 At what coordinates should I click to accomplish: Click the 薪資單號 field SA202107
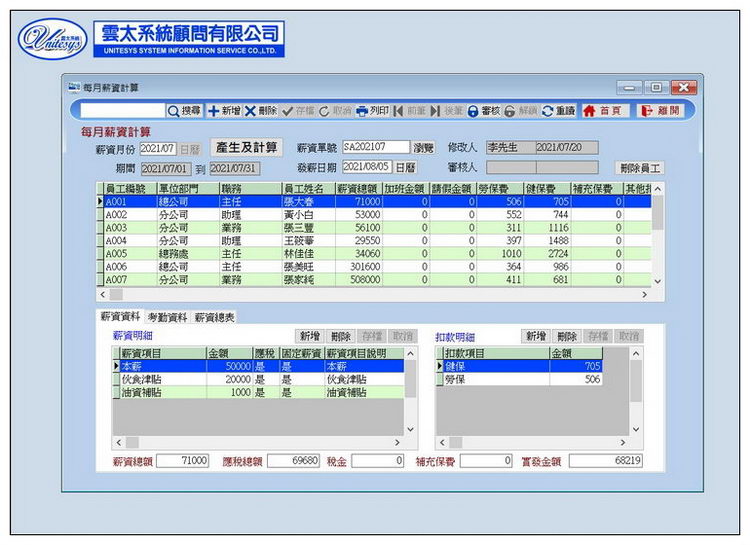[376, 147]
